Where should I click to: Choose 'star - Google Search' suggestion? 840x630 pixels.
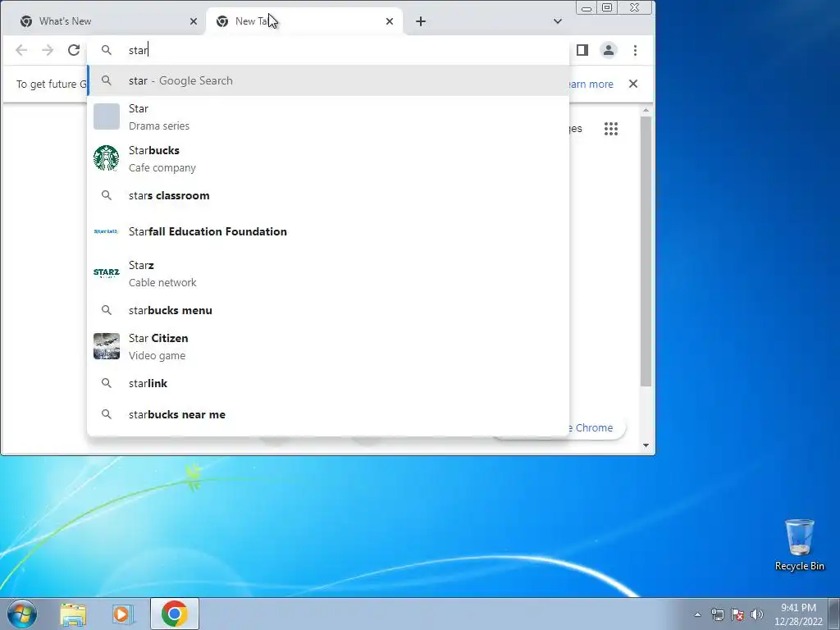(x=328, y=81)
